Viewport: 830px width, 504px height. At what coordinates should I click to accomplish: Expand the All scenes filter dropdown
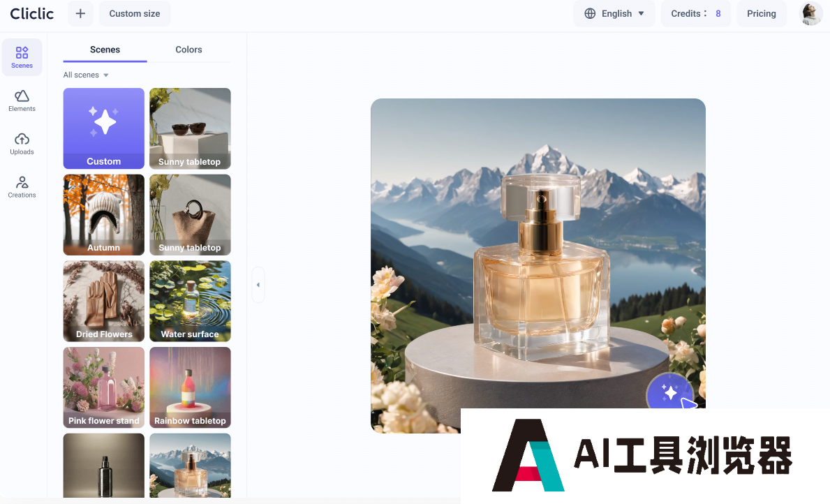86,75
